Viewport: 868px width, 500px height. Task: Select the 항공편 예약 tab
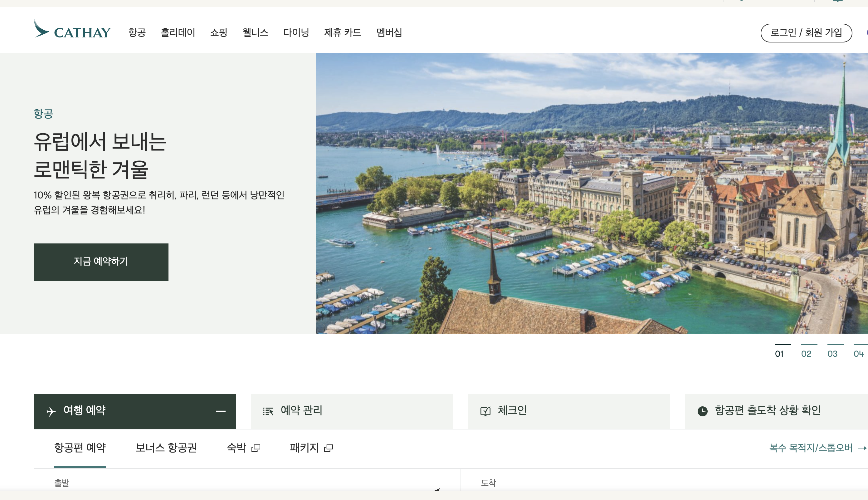[80, 448]
